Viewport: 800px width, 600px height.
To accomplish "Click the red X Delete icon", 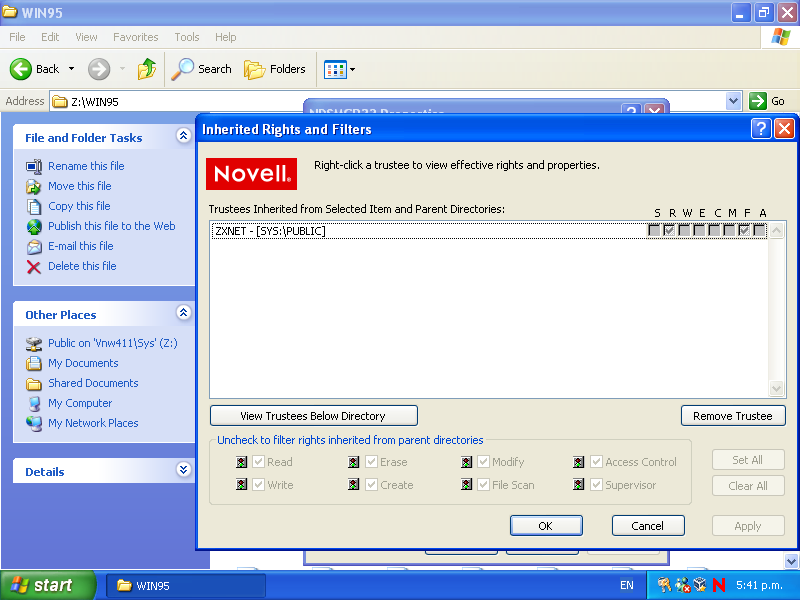I will tap(34, 266).
